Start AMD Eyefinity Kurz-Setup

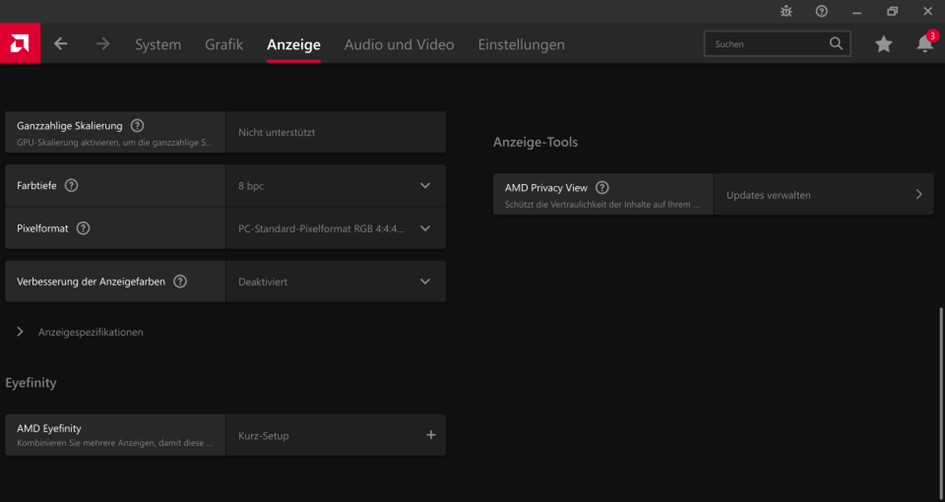click(x=336, y=435)
